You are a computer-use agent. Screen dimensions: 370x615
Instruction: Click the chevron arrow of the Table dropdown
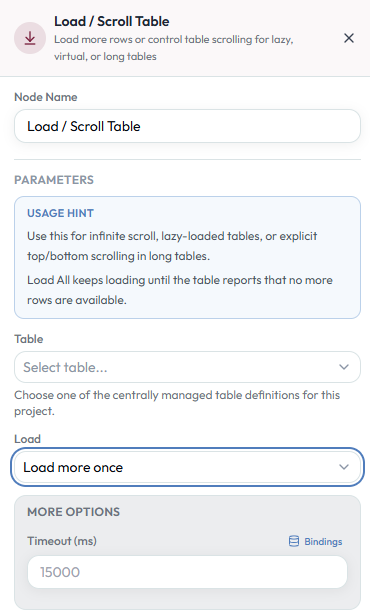pyautogui.click(x=344, y=367)
